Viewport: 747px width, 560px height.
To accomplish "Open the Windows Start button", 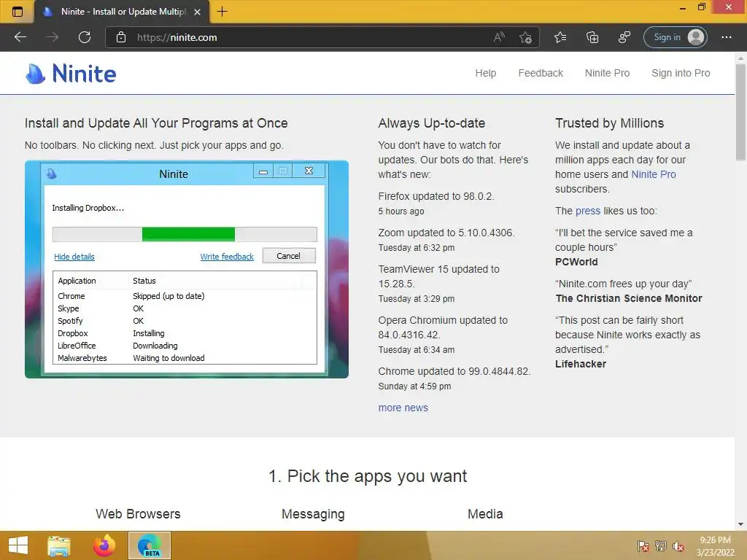I will 18,545.
